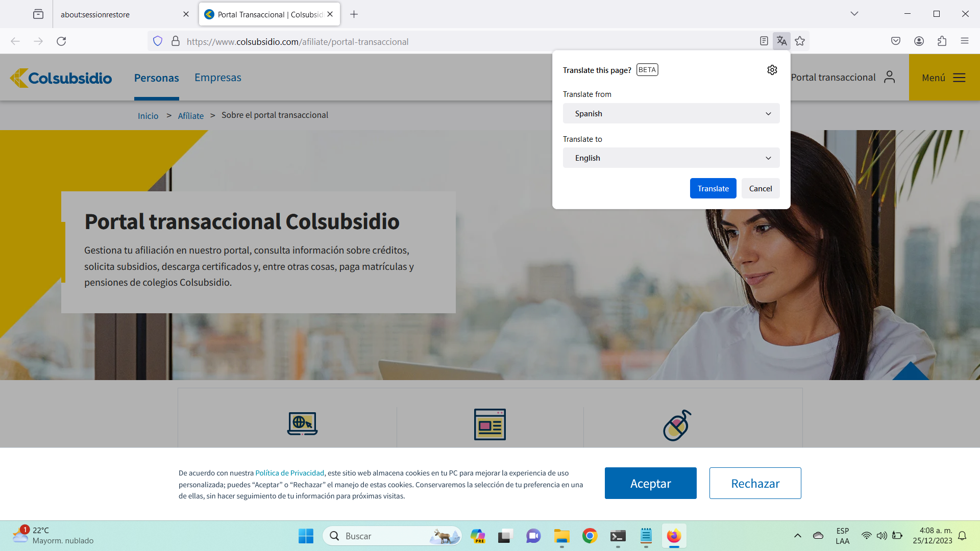Image resolution: width=980 pixels, height=551 pixels.
Task: Open Firefox application hamburger menu
Action: click(964, 41)
